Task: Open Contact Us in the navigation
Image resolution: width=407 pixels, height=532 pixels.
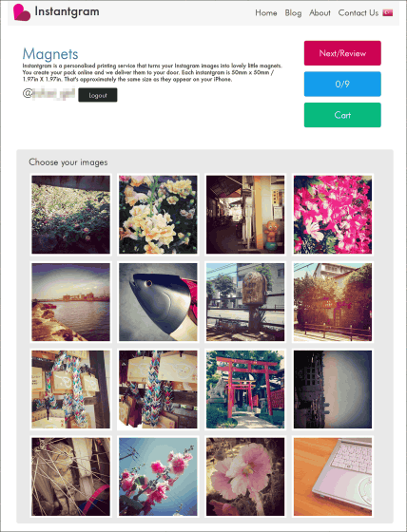Action: (359, 13)
